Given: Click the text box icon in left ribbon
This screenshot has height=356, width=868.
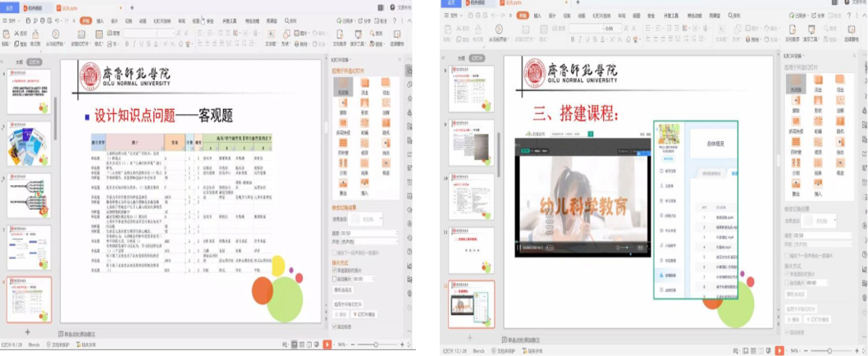Looking at the screenshot, I should (270, 35).
